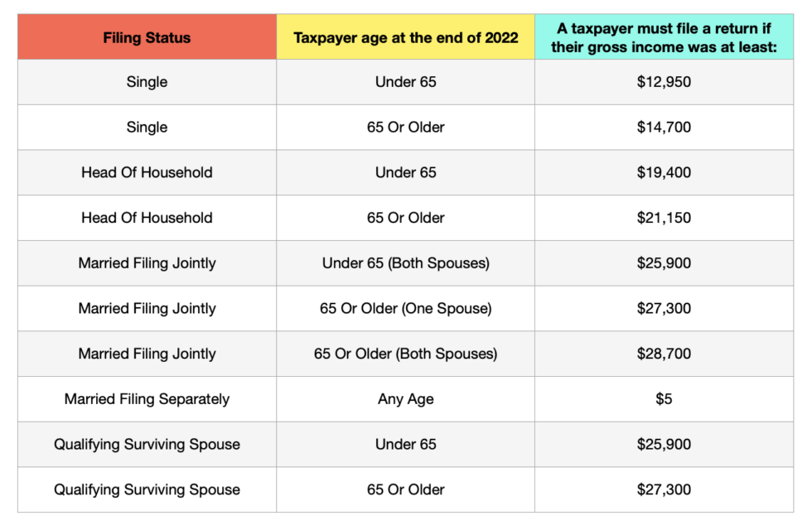Viewport: 812px width, 530px height.
Task: Click the Any Age cell
Action: [x=406, y=399]
